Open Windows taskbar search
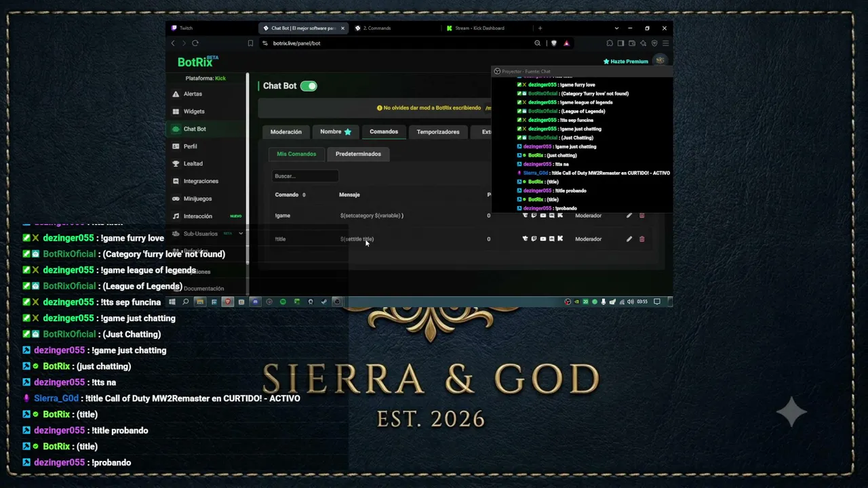 coord(185,302)
